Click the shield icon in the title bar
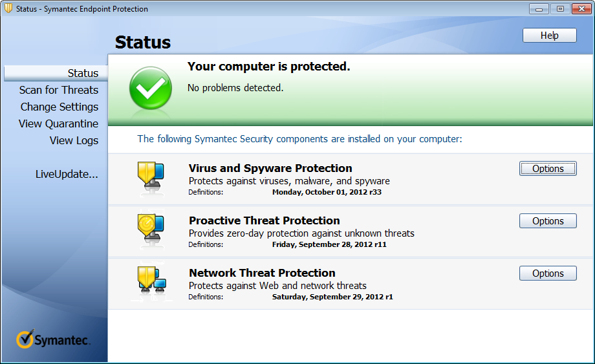The width and height of the screenshot is (595, 364). [8, 8]
